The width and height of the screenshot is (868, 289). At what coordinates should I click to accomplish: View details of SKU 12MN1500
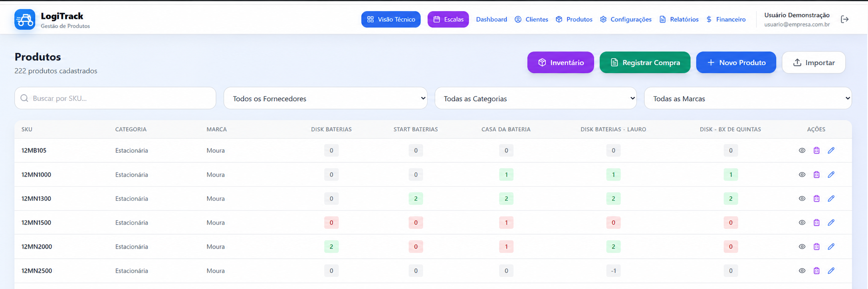coord(802,223)
